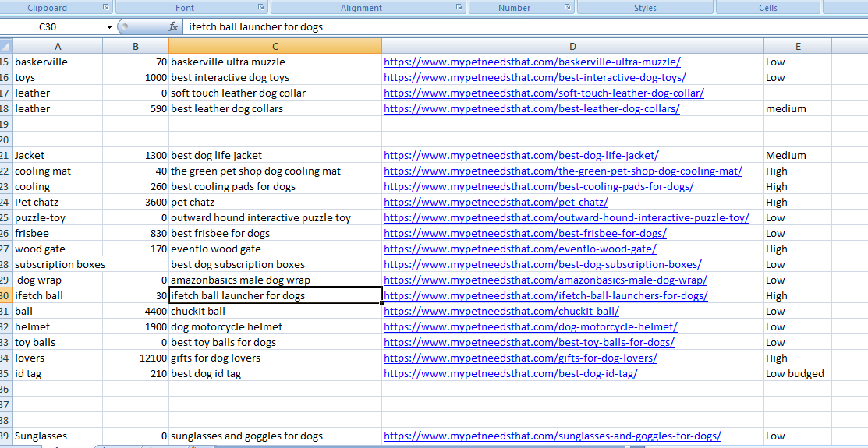Open the Number format dialog launcher

coord(568,8)
